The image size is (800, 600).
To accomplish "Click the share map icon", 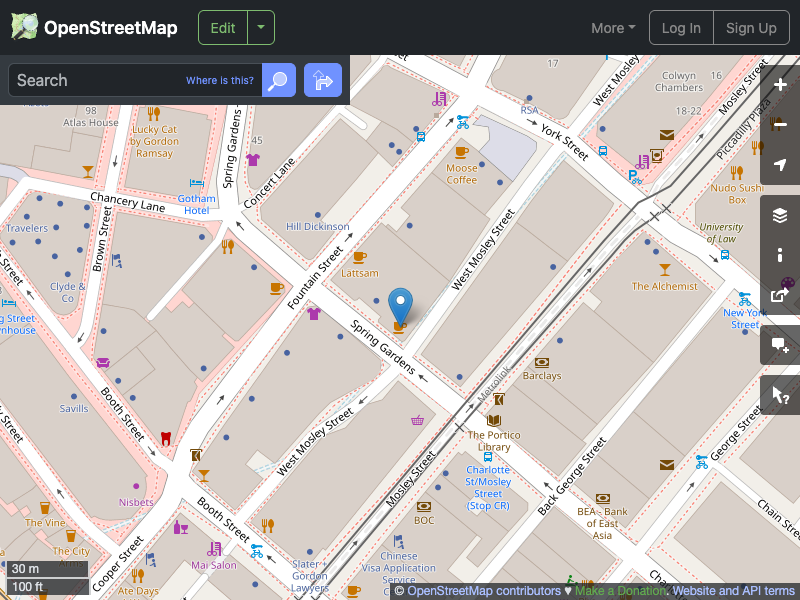I will pos(780,294).
